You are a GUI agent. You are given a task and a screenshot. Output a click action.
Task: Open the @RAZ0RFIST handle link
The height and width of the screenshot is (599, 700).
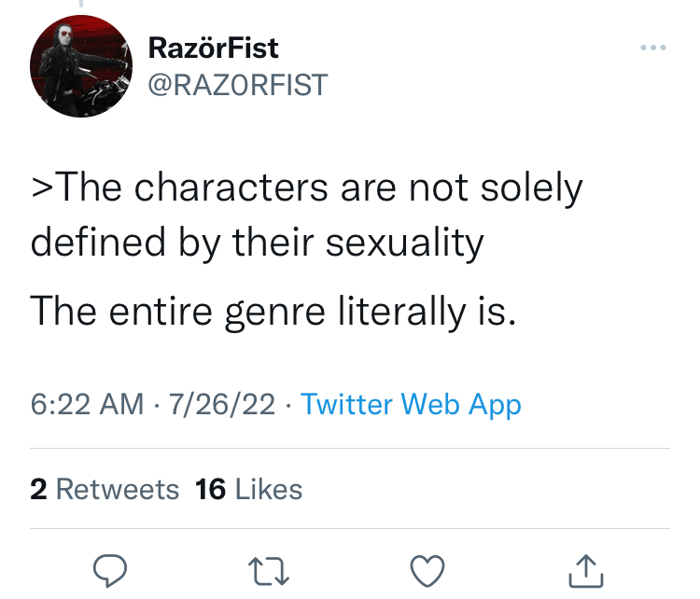[238, 85]
